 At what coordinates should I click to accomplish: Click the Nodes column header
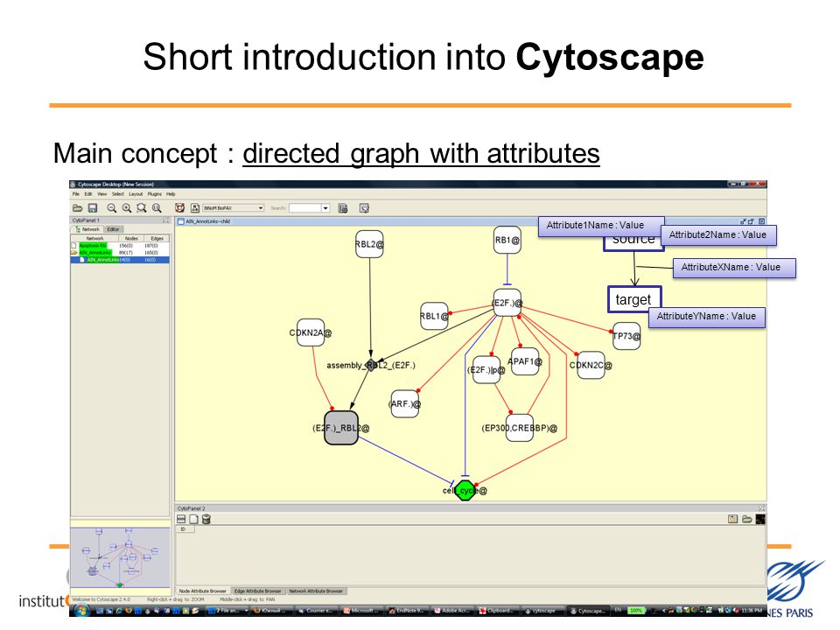[131, 238]
